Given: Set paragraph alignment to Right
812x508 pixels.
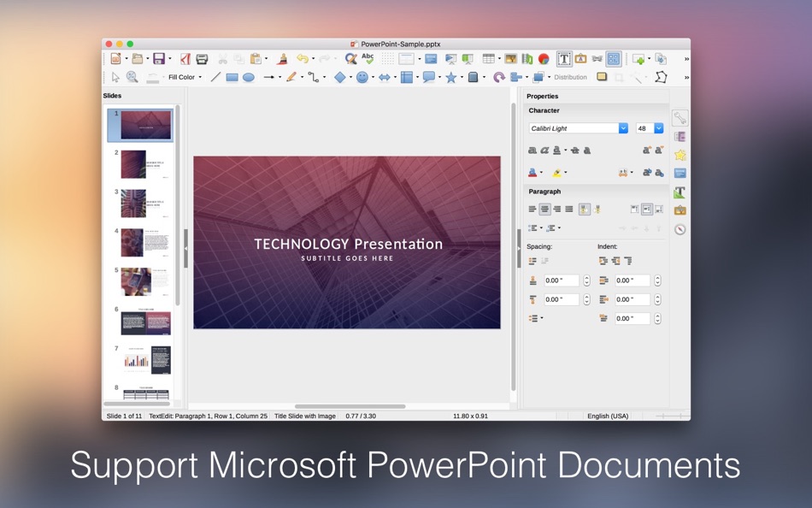Looking at the screenshot, I should coord(557,210).
